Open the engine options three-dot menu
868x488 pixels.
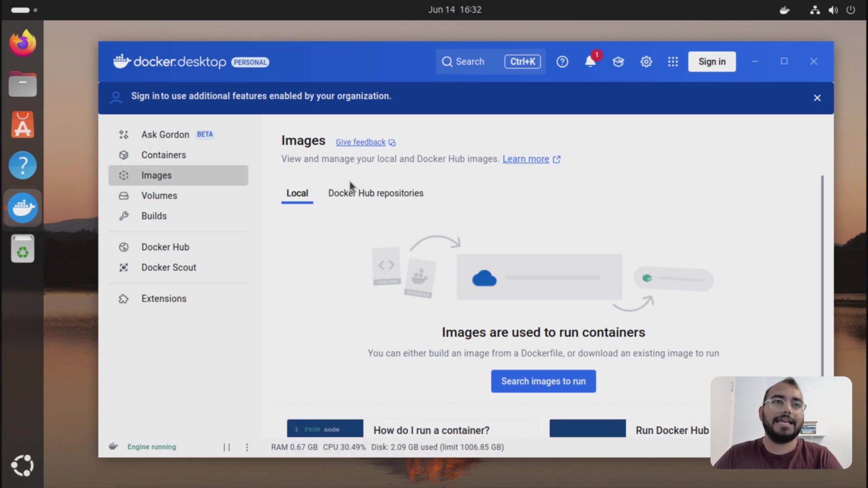coord(247,447)
